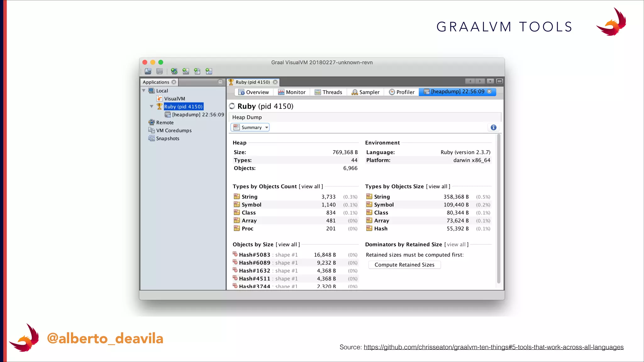644x362 pixels.
Task: Open the Summary view dropdown
Action: [x=250, y=127]
